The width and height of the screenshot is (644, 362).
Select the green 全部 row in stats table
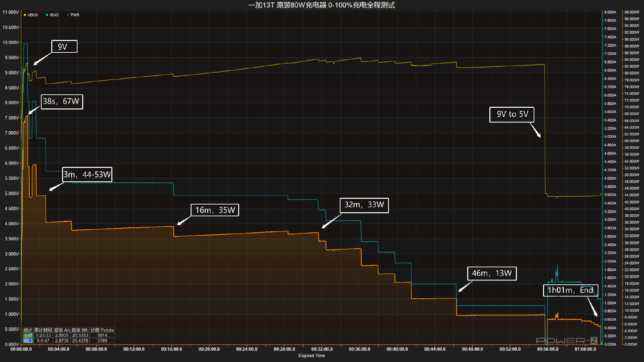[x=28, y=335]
